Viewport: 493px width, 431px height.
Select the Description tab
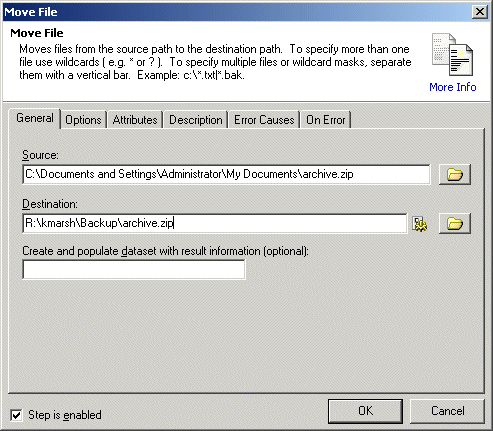tap(196, 120)
